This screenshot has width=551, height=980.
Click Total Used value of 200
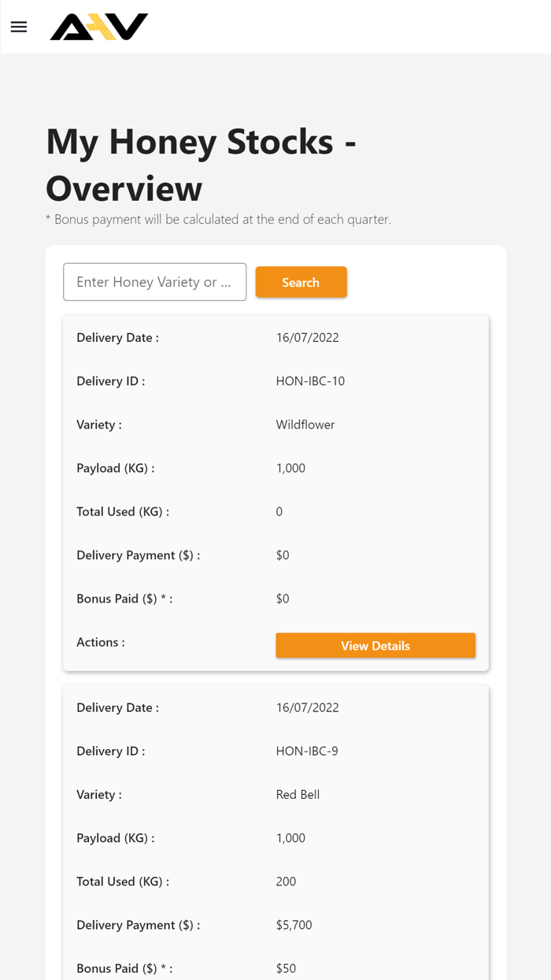pos(286,882)
